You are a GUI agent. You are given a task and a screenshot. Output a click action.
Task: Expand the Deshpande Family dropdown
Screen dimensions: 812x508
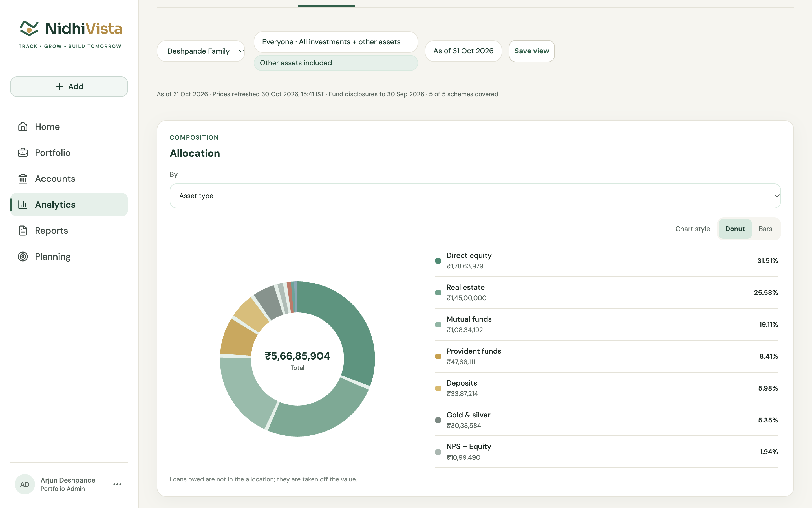tap(201, 51)
